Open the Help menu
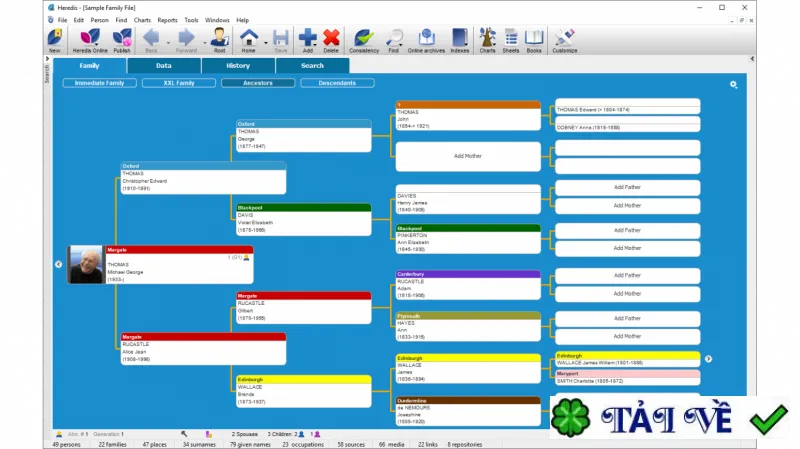800x449 pixels. (242, 20)
